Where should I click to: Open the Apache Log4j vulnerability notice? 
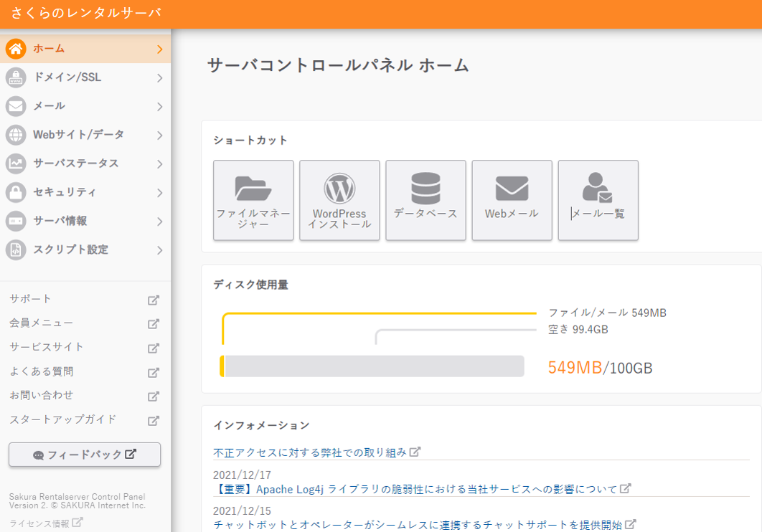coord(415,489)
